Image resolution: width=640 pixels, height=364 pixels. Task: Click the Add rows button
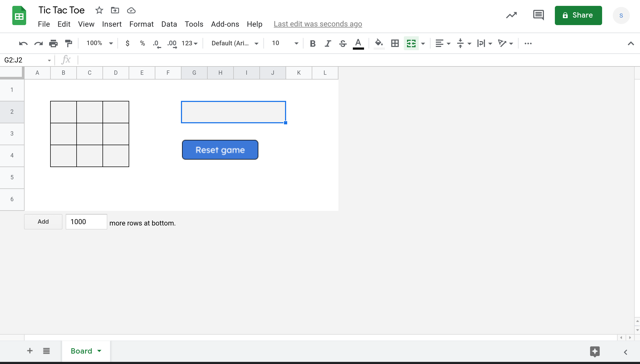tap(43, 221)
